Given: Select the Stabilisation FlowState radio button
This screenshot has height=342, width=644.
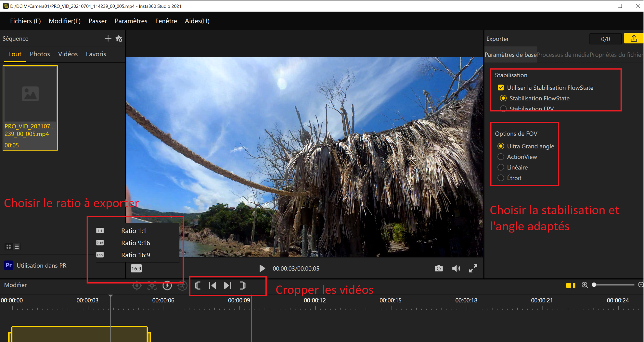Looking at the screenshot, I should coord(503,98).
